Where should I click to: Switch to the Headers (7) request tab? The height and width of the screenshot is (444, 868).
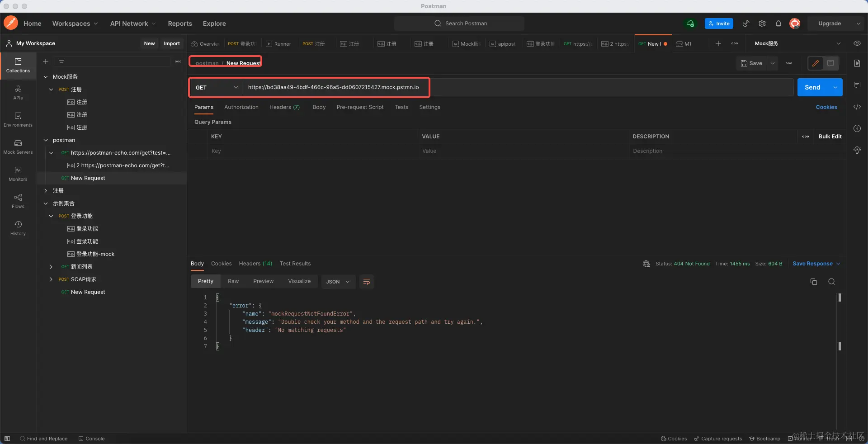(285, 107)
